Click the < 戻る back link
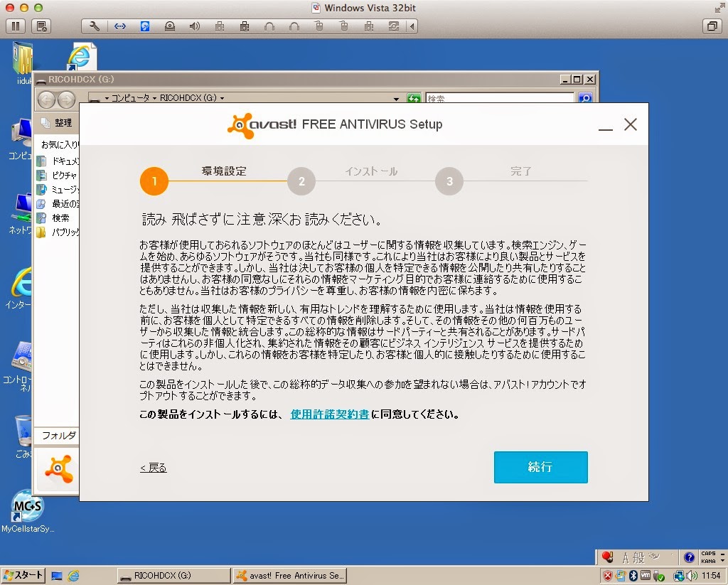The width and height of the screenshot is (728, 585). (x=154, y=468)
